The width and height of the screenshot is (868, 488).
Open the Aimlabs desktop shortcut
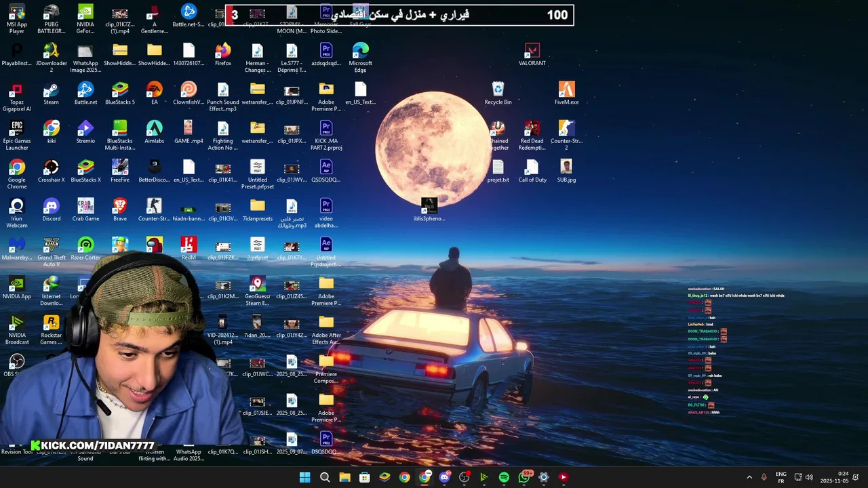pyautogui.click(x=155, y=132)
